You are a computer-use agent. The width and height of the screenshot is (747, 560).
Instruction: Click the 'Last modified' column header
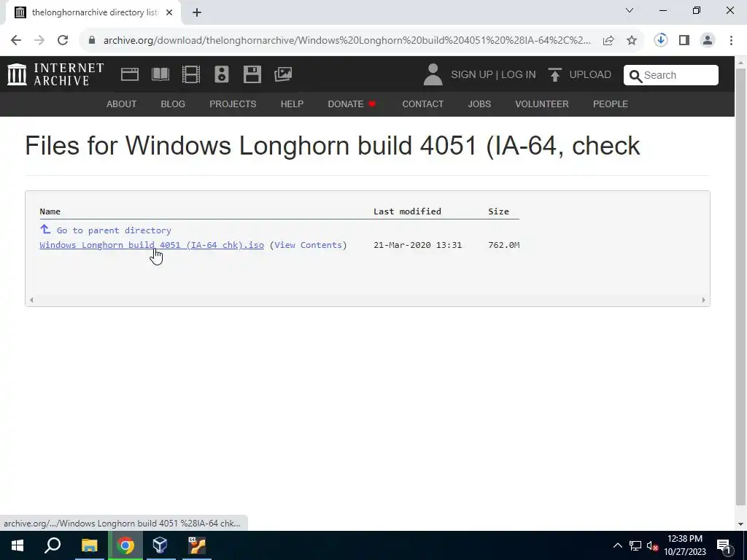click(407, 211)
